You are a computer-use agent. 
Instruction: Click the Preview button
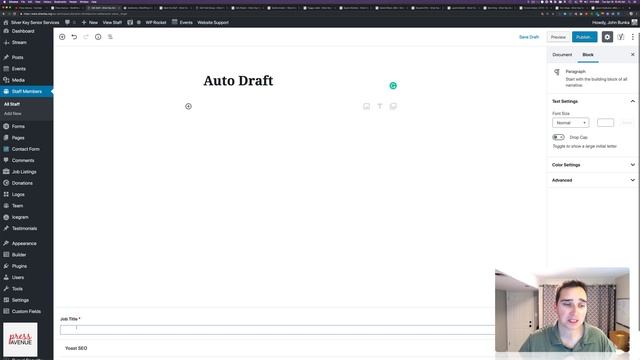coord(558,37)
